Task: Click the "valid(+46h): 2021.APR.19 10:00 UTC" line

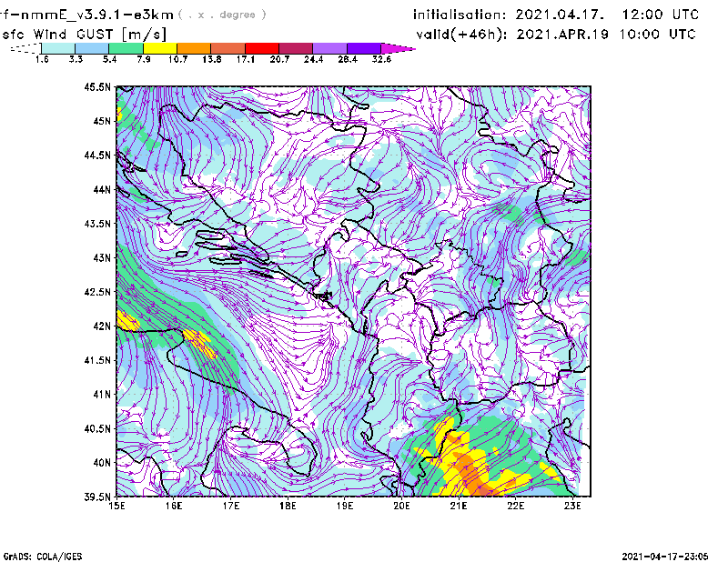Action: click(556, 35)
